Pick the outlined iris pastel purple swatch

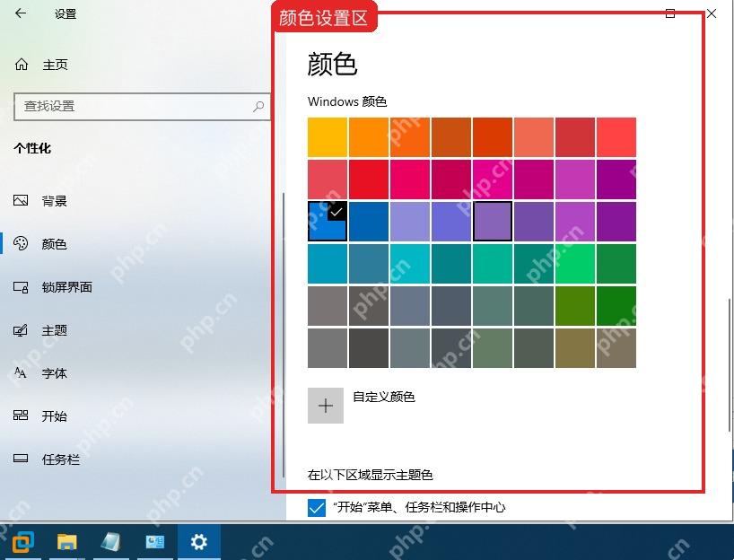pos(493,222)
